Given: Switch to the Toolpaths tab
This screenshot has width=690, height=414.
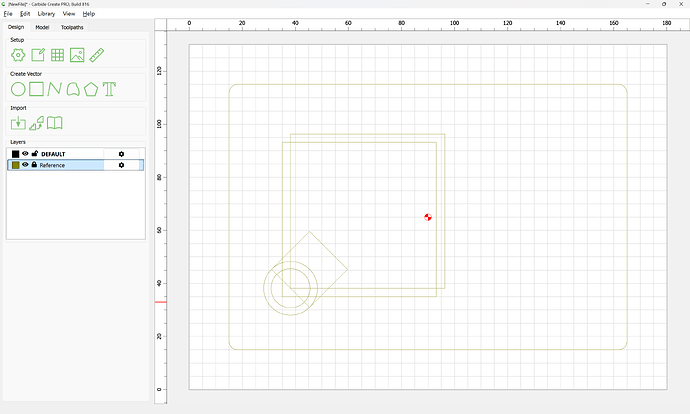Looking at the screenshot, I should (x=72, y=27).
